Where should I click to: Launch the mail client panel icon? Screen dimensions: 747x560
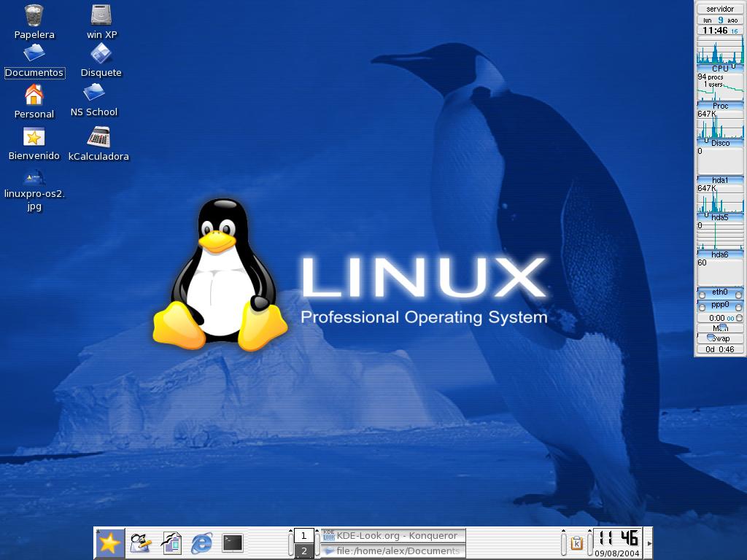(141, 543)
